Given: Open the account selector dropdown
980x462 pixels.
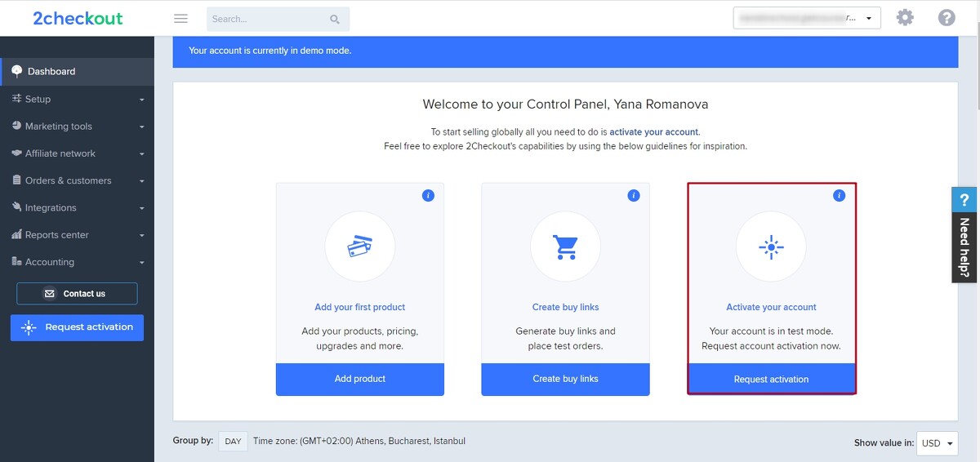Looking at the screenshot, I should 807,18.
